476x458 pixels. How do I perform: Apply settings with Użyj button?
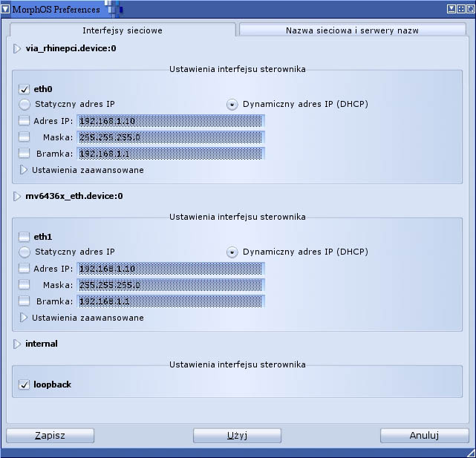[x=237, y=436]
